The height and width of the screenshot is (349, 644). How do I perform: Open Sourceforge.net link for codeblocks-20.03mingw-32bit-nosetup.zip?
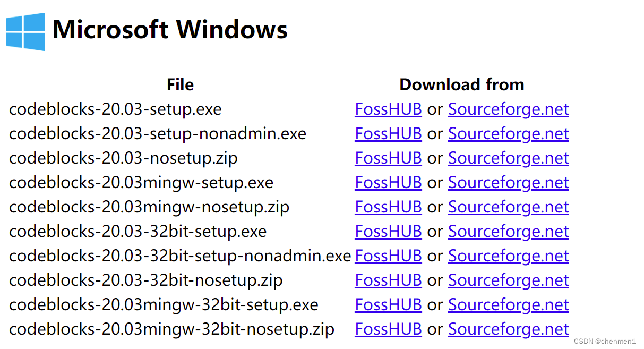[508, 329]
